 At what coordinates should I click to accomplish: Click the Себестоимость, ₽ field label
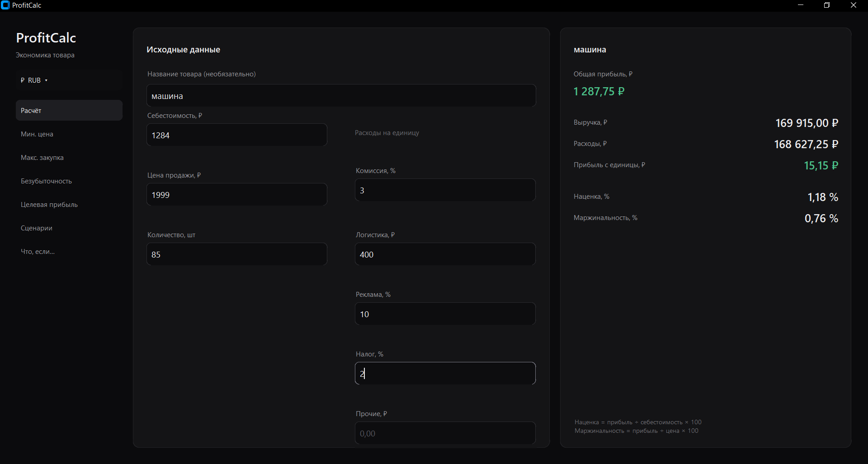(175, 116)
